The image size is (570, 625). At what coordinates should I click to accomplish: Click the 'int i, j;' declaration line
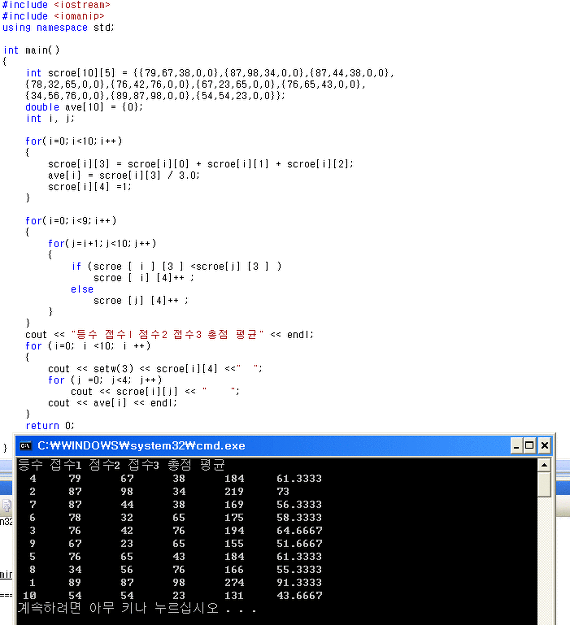(x=50, y=119)
